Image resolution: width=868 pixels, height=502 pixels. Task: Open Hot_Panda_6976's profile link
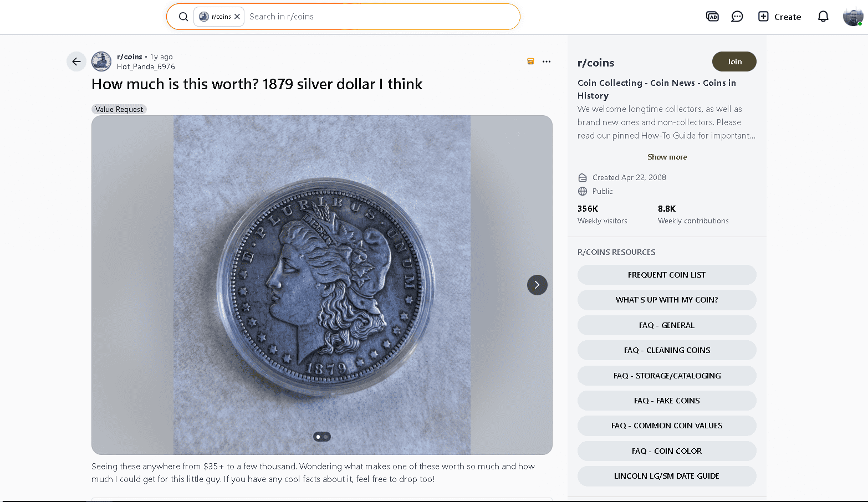[146, 66]
